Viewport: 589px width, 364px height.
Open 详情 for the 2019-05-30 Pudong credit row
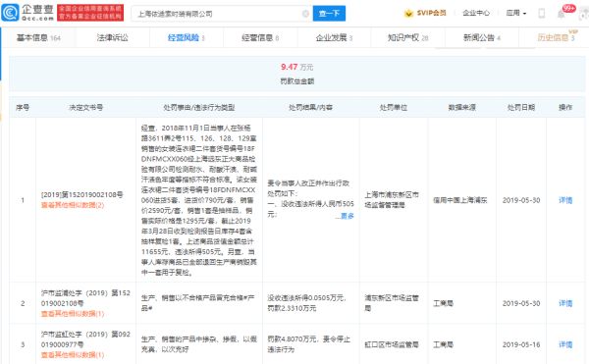point(565,200)
